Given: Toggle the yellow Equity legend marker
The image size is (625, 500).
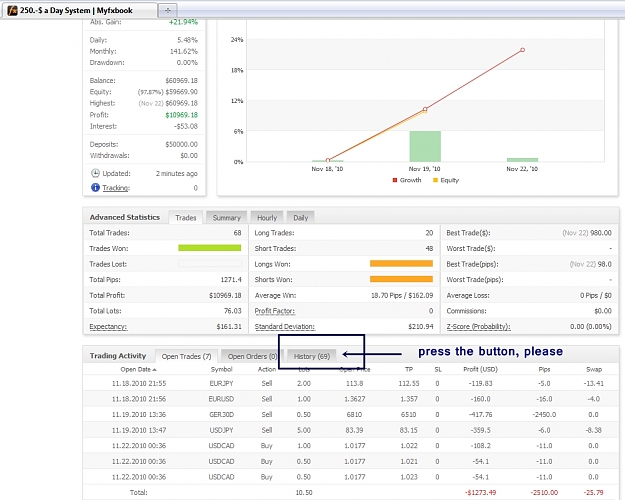Looking at the screenshot, I should (x=435, y=180).
